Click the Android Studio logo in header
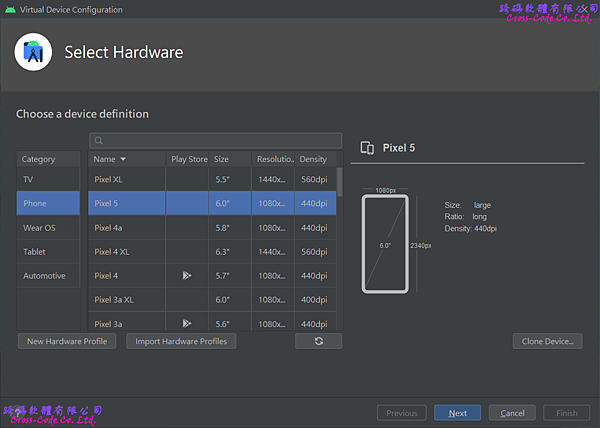This screenshot has width=600, height=428. pos(33,53)
